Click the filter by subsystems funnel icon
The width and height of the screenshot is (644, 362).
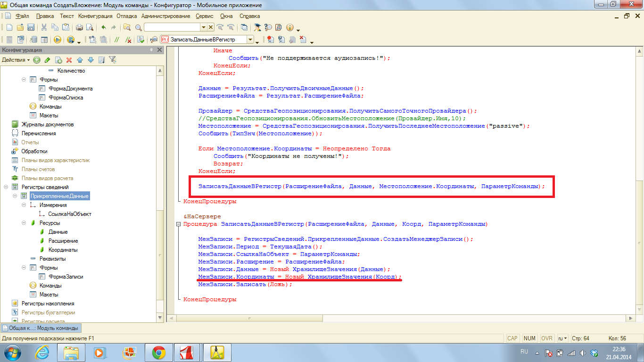coord(112,60)
